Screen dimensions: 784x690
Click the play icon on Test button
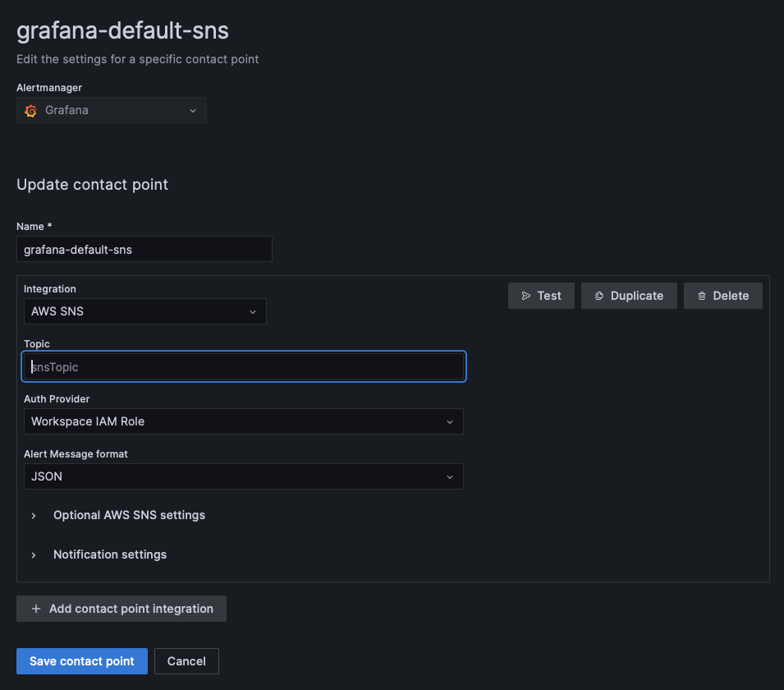526,296
